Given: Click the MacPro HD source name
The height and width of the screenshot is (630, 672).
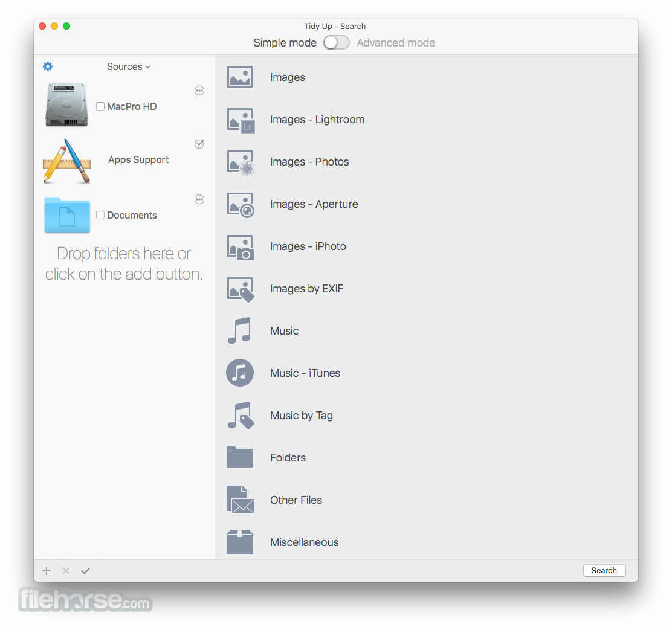Looking at the screenshot, I should [132, 107].
